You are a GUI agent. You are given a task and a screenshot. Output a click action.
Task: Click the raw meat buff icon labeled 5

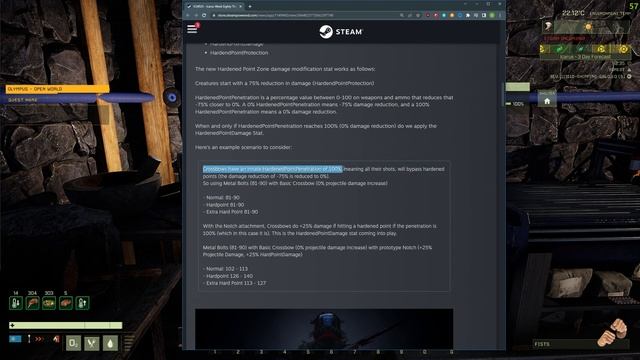pos(66,303)
